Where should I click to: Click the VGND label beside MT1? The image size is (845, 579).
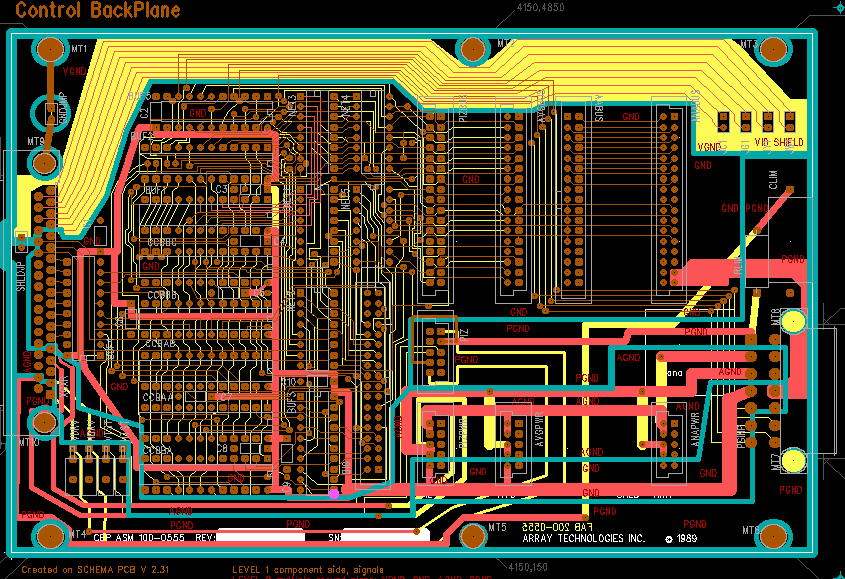[x=74, y=71]
